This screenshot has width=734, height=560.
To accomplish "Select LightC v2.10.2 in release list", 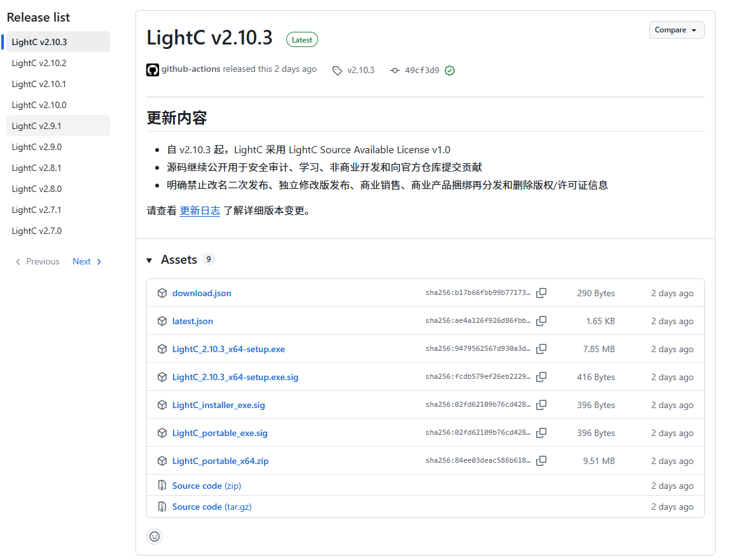I will click(58, 63).
